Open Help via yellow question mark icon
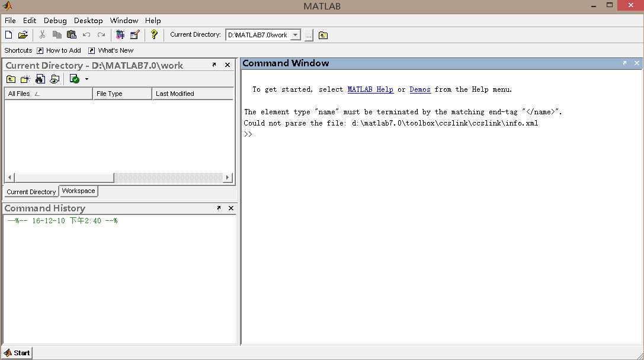644x360 pixels. 154,35
